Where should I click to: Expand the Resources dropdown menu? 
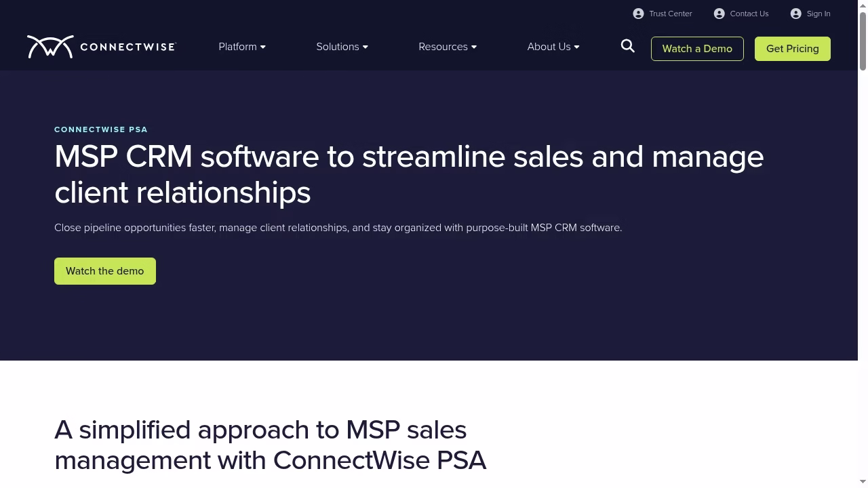[x=448, y=47]
